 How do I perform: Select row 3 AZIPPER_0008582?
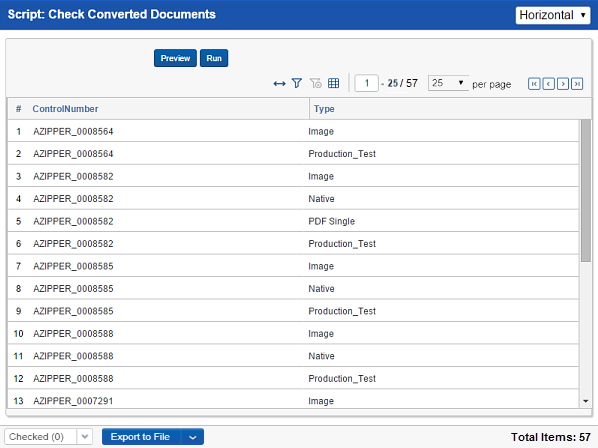293,176
